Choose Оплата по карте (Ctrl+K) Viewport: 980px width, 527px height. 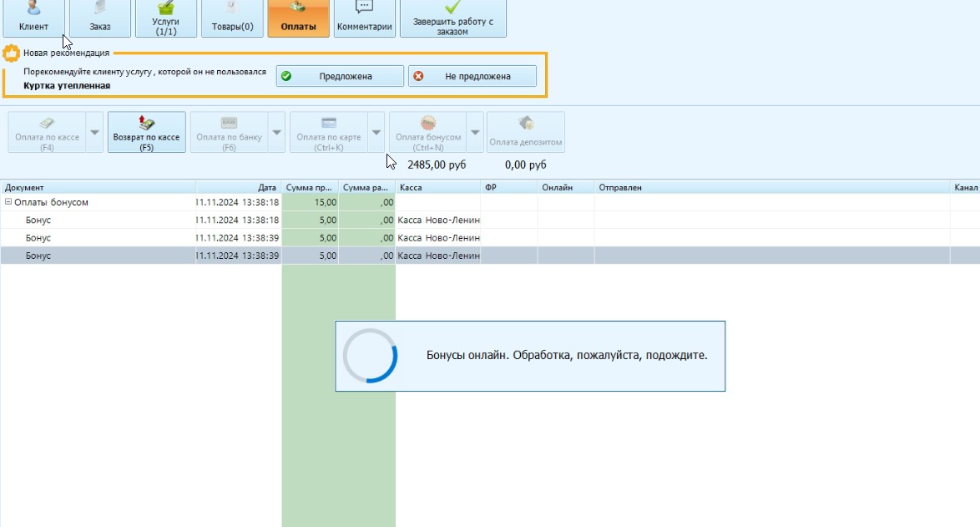(328, 132)
